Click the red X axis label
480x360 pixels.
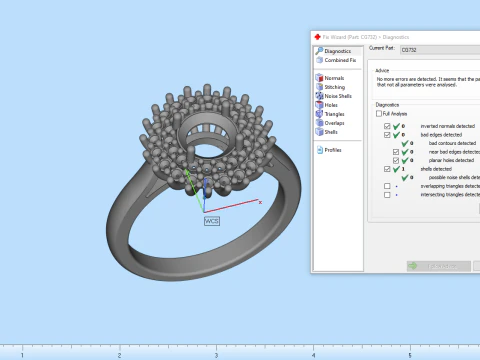260,202
